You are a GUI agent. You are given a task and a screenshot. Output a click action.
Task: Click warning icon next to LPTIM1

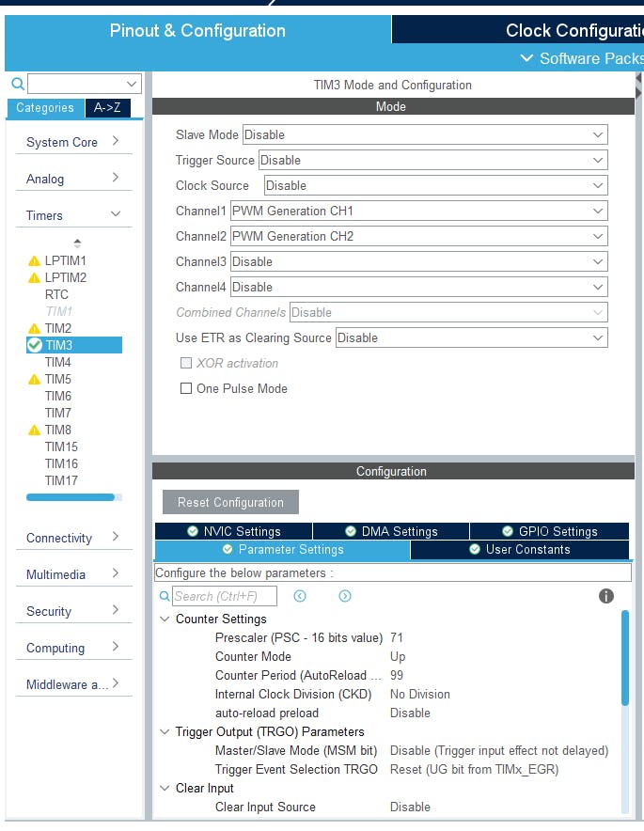click(x=34, y=260)
